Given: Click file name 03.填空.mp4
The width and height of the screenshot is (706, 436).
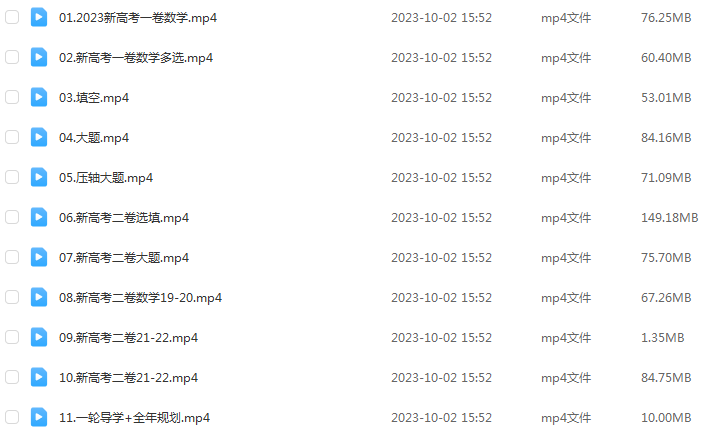Looking at the screenshot, I should (x=94, y=98).
